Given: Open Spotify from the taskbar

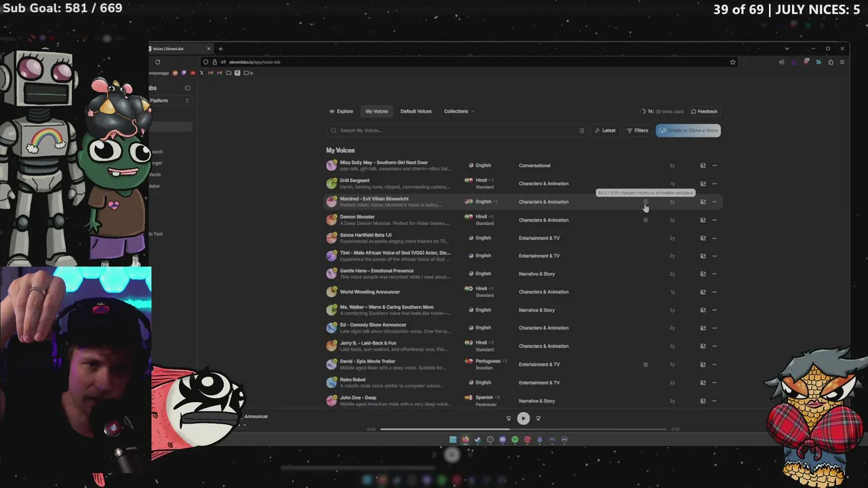Looking at the screenshot, I should coord(515,439).
